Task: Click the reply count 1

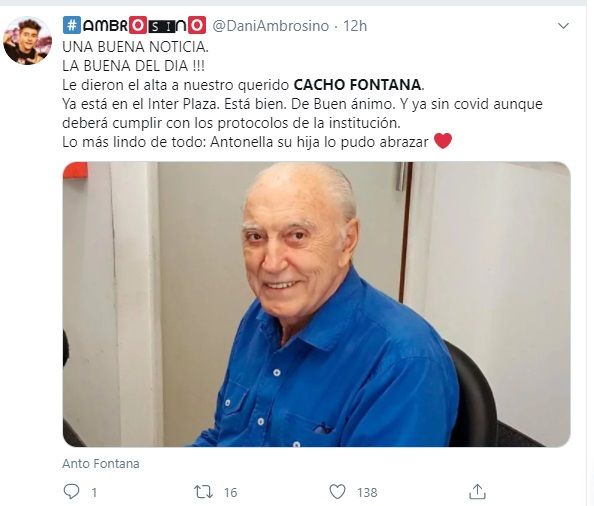Action: [94, 492]
